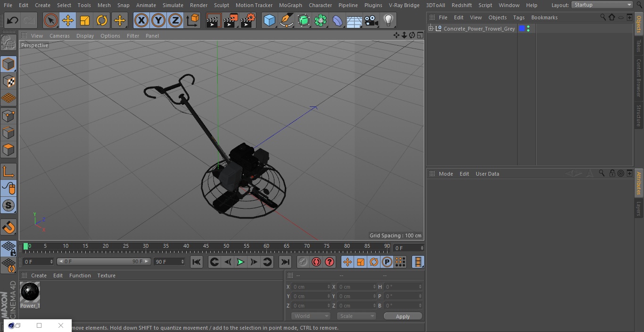The width and height of the screenshot is (644, 332).
Task: Open the Simulate menu
Action: (x=173, y=5)
